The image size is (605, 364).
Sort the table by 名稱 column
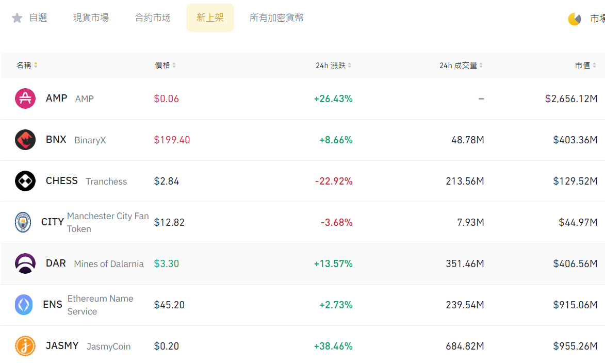coord(27,65)
